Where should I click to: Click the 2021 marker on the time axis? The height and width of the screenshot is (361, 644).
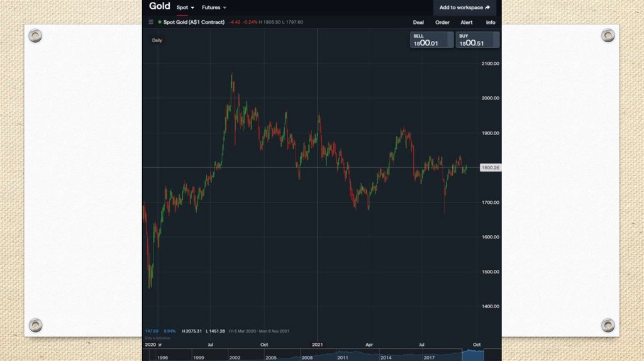pos(318,345)
